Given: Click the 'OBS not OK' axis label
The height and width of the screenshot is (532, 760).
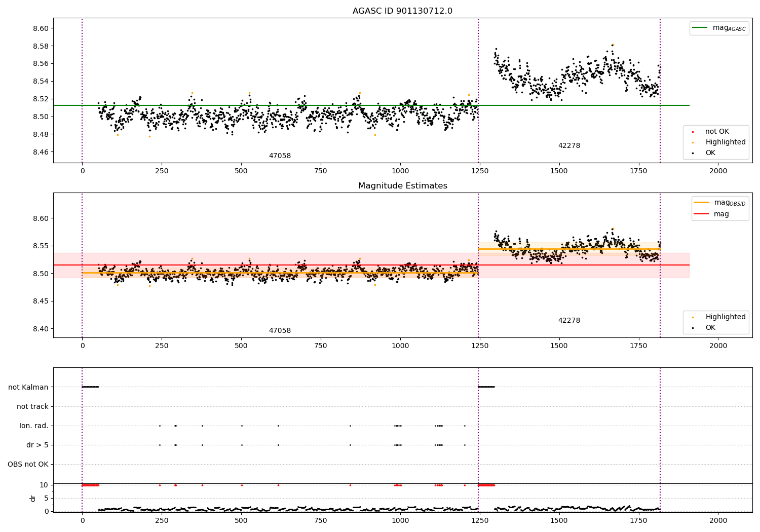Looking at the screenshot, I should [x=28, y=465].
